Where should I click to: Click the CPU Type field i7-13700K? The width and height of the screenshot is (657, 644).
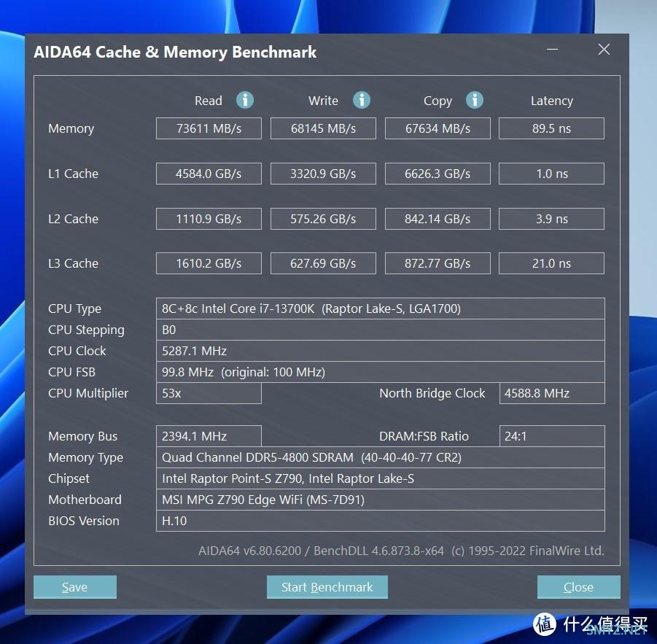click(x=381, y=309)
